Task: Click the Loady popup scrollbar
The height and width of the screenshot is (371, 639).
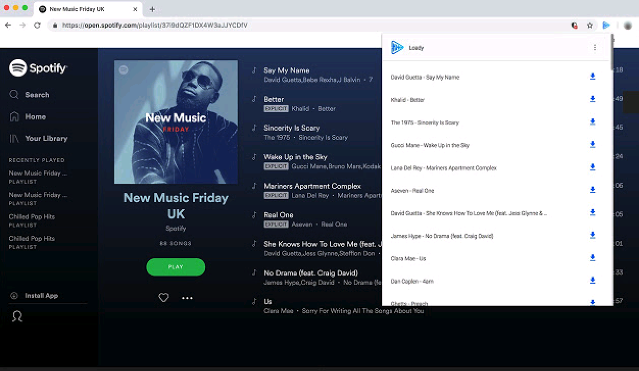Action: [611, 53]
